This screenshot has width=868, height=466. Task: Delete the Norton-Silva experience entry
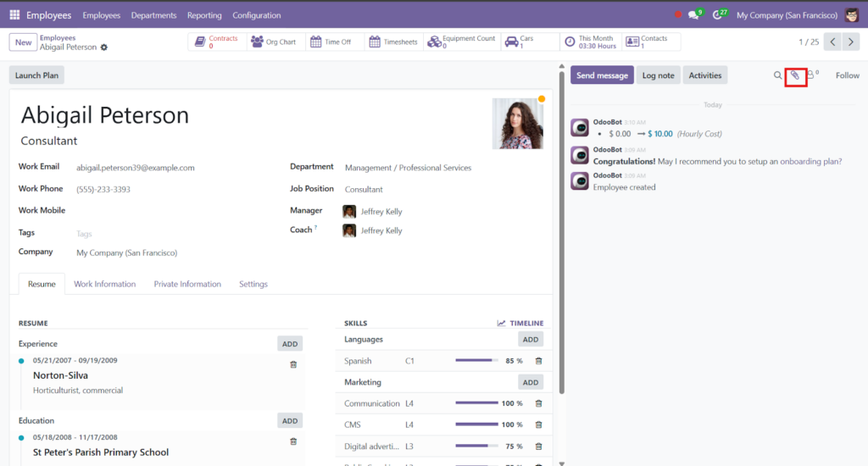pyautogui.click(x=293, y=364)
